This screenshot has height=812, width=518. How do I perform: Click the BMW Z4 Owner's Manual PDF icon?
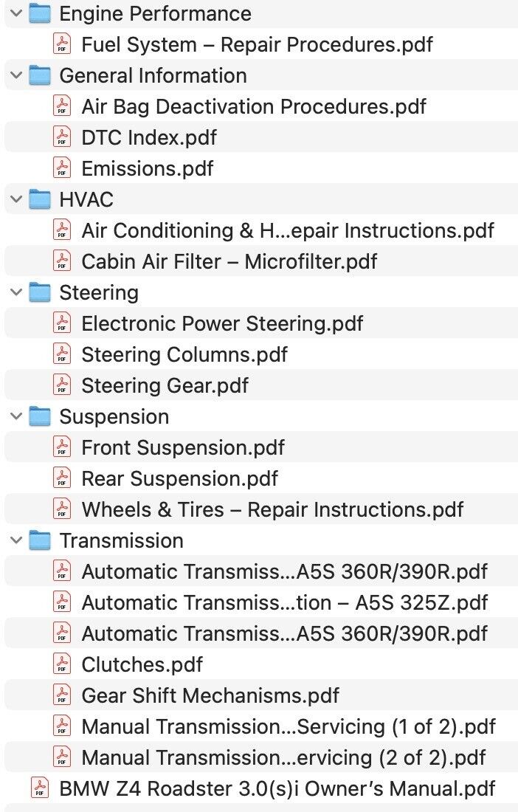click(x=40, y=788)
